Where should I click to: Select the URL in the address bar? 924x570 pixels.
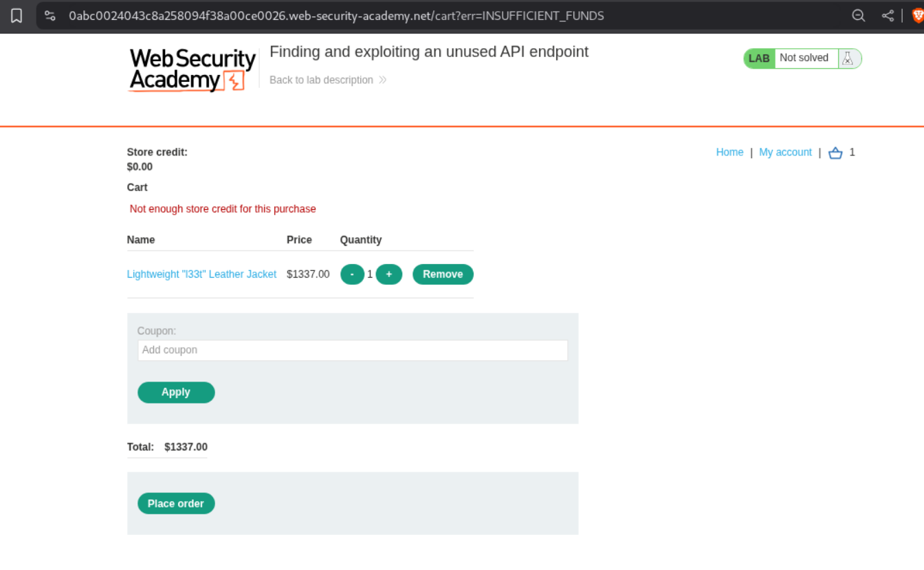(x=335, y=15)
